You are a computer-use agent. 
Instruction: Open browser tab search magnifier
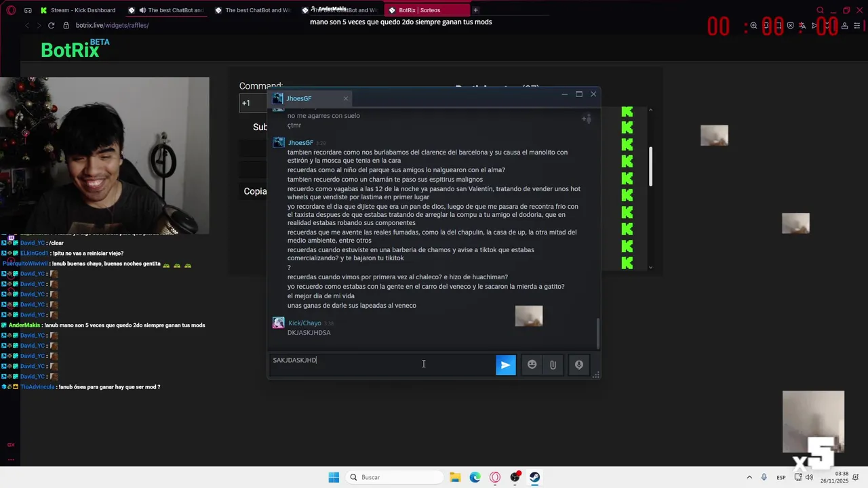click(820, 10)
